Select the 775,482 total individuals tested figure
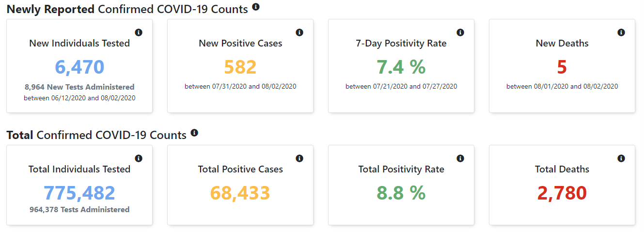 [79, 193]
